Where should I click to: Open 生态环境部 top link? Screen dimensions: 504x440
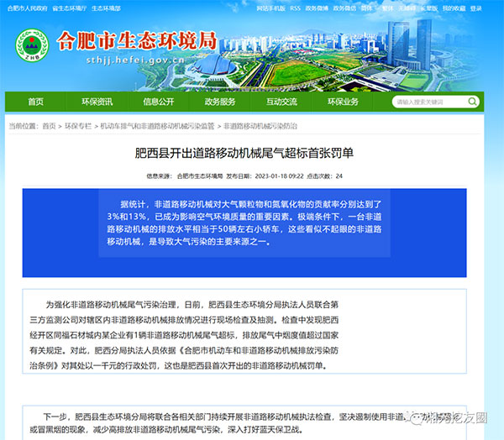coord(106,8)
